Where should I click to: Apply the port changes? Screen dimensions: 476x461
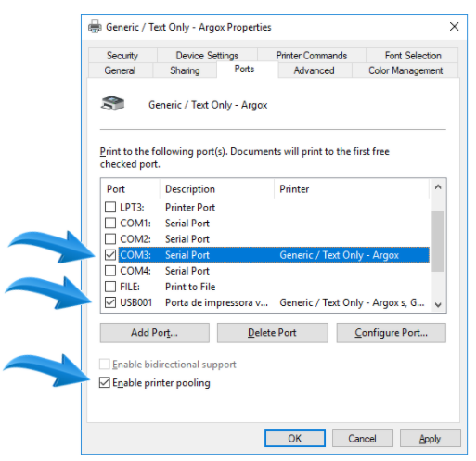pos(430,438)
